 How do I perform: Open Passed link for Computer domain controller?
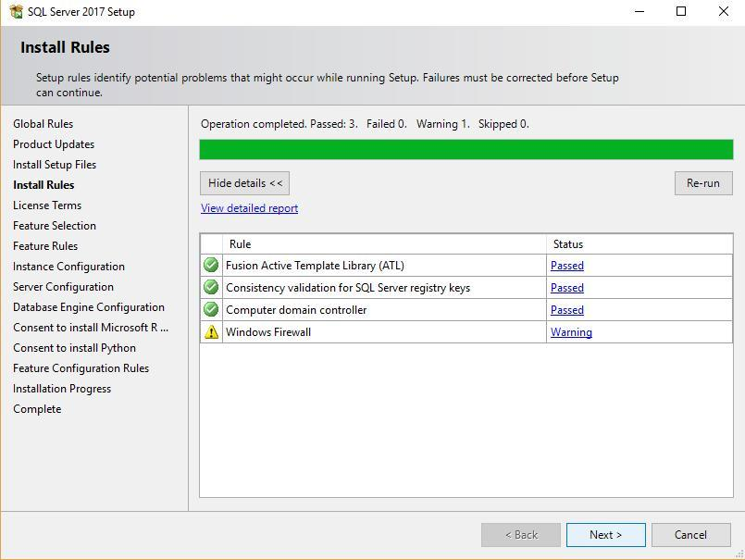(x=566, y=310)
